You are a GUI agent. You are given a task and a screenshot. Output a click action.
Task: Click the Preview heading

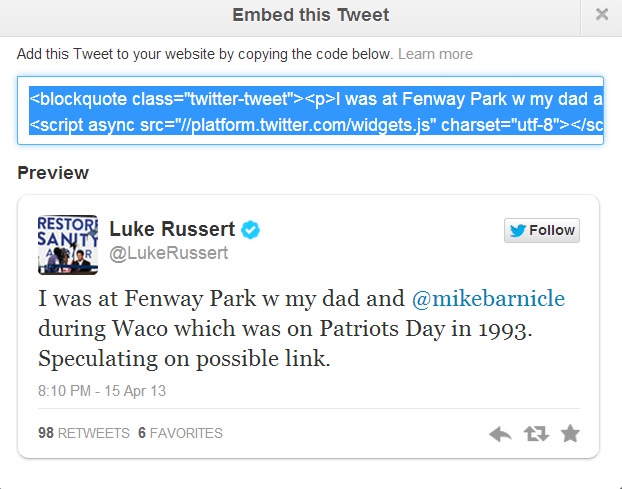click(x=53, y=173)
